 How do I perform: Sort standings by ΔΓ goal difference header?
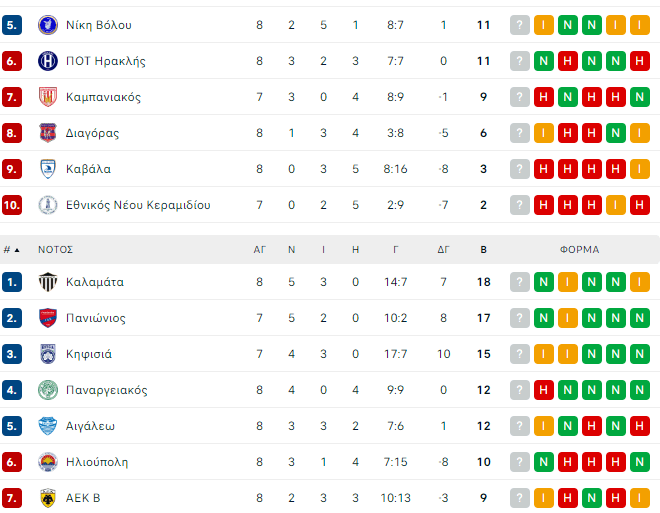click(x=443, y=250)
